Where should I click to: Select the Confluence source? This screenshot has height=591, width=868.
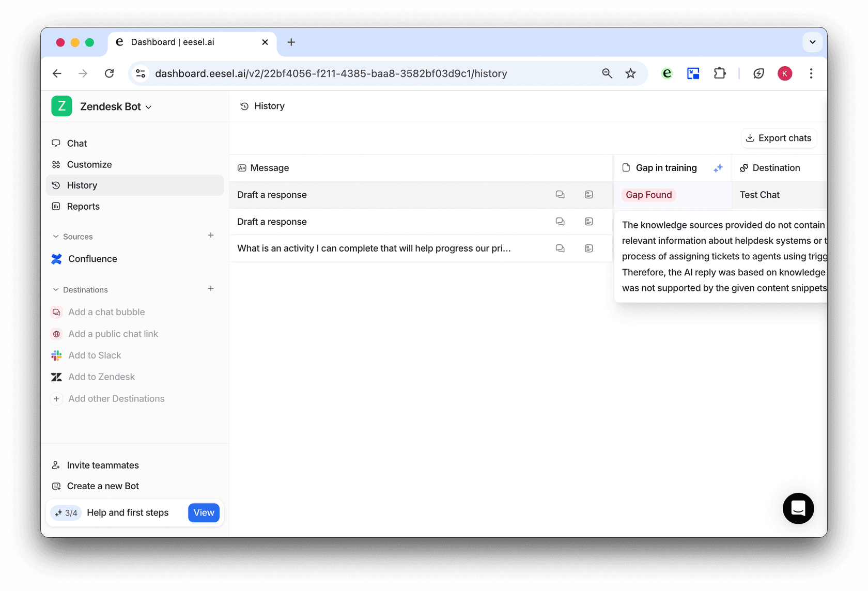[x=92, y=259]
